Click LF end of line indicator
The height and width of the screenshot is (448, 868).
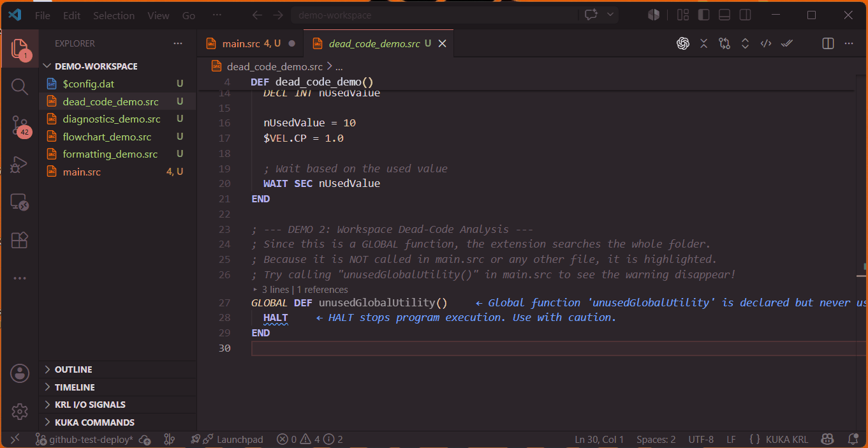(731, 439)
